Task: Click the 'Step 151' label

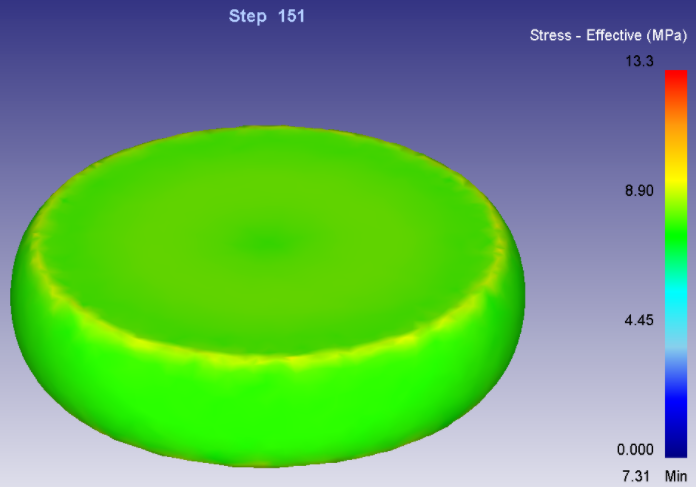Action: [267, 16]
